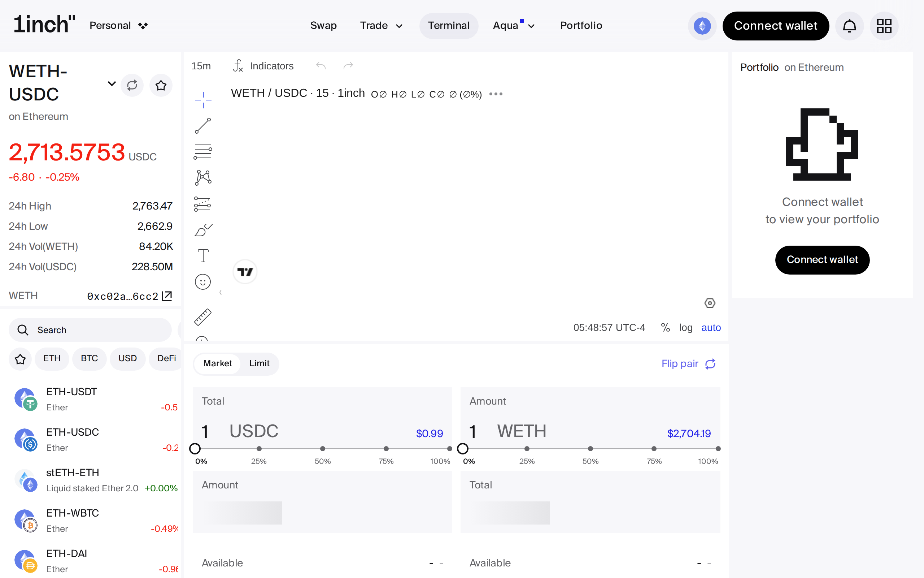The width and height of the screenshot is (924, 578).
Task: Select the text annotation tool
Action: tap(203, 256)
